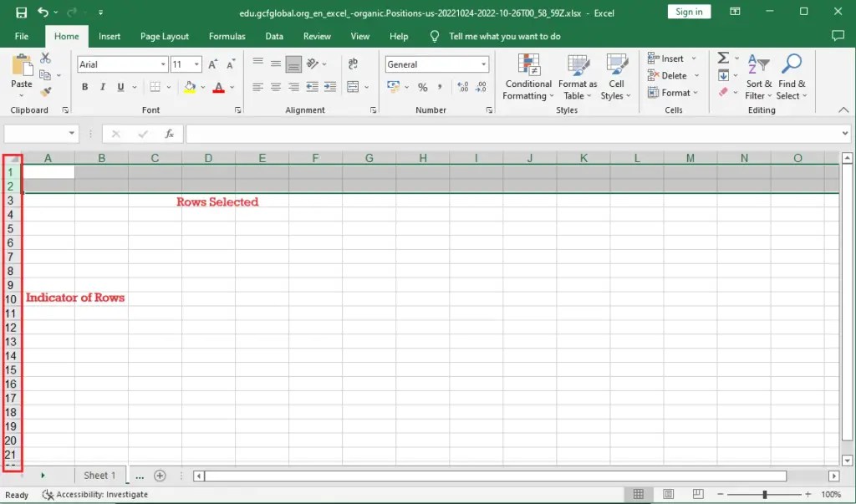The width and height of the screenshot is (856, 504).
Task: Open the Format cells dropdown
Action: 673,93
